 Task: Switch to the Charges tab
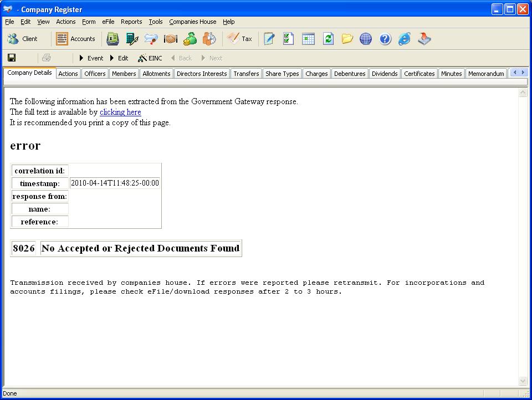pyautogui.click(x=316, y=74)
